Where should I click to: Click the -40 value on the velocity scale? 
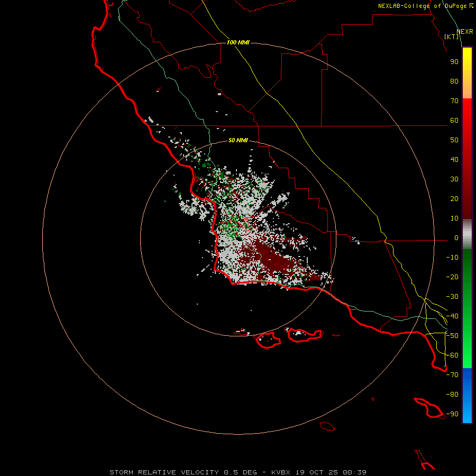[x=452, y=316]
